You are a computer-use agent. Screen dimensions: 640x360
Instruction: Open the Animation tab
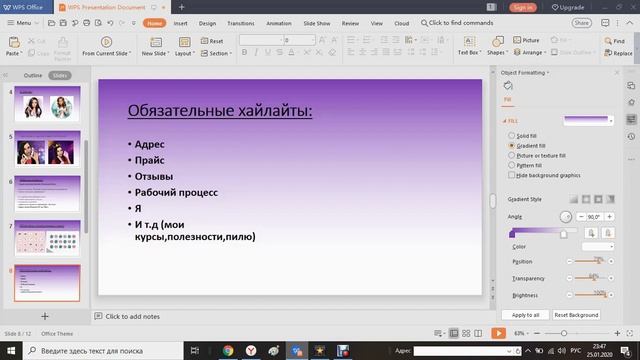point(279,23)
